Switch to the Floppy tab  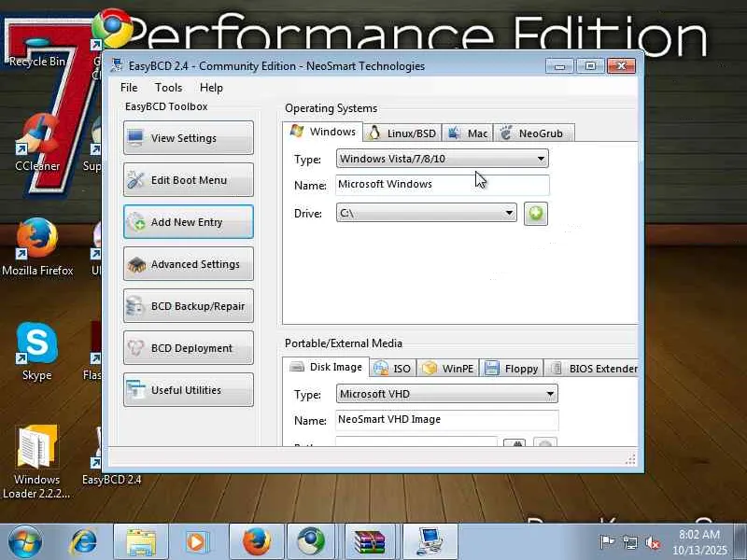pos(511,369)
